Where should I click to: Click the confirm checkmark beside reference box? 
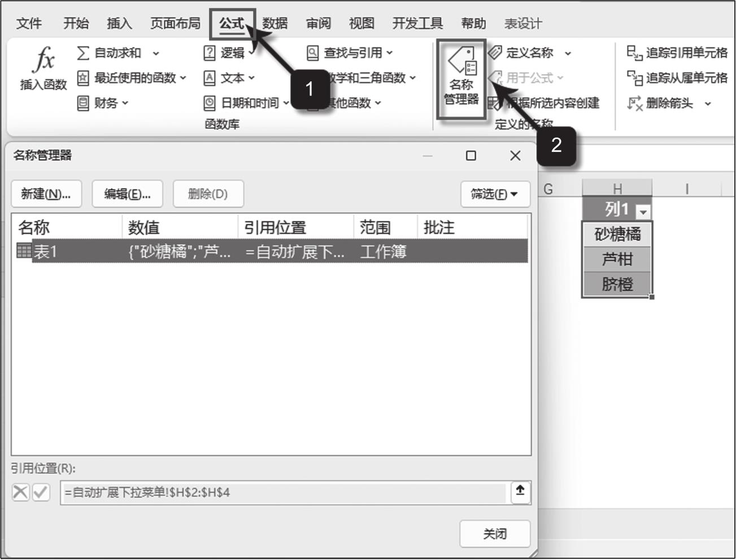[x=41, y=492]
